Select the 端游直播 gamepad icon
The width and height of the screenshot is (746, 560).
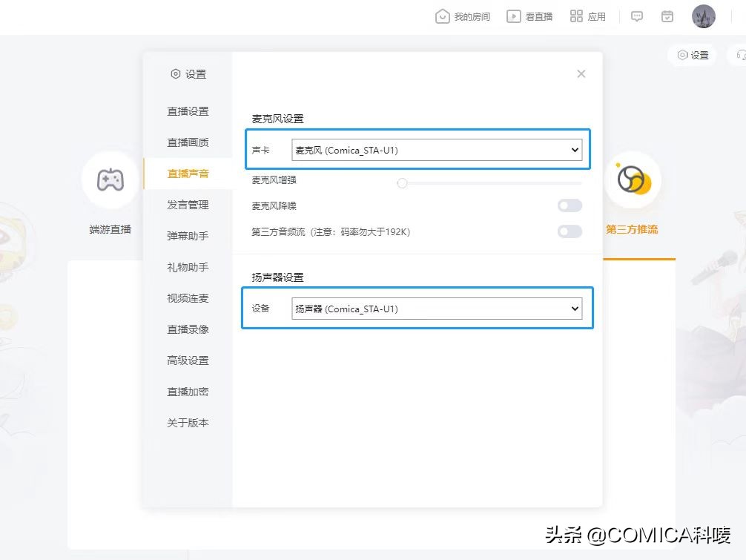(x=110, y=179)
